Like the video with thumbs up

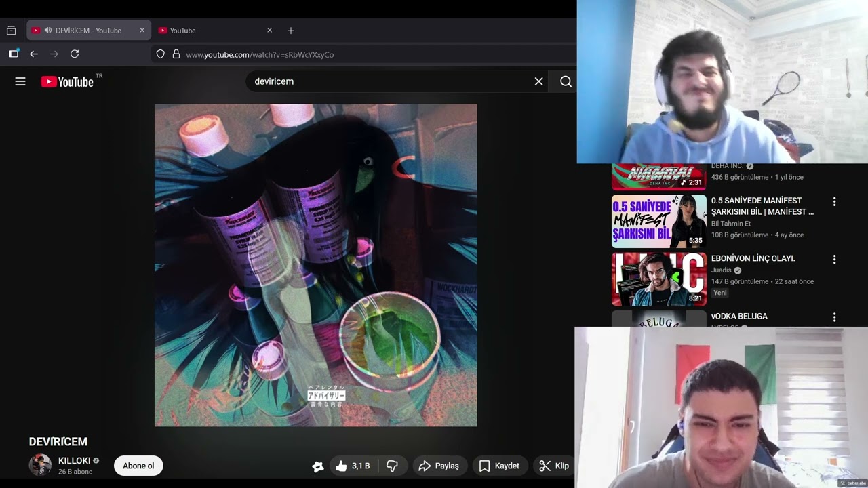[x=355, y=466]
